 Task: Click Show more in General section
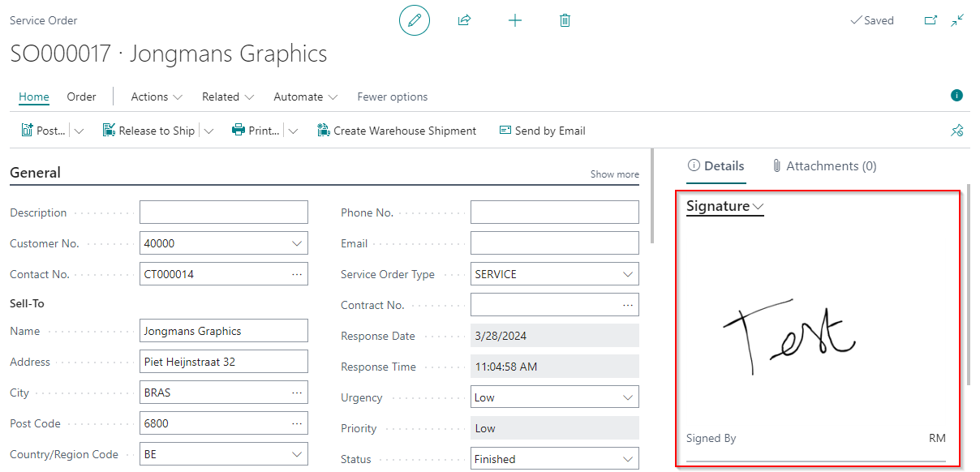point(614,174)
